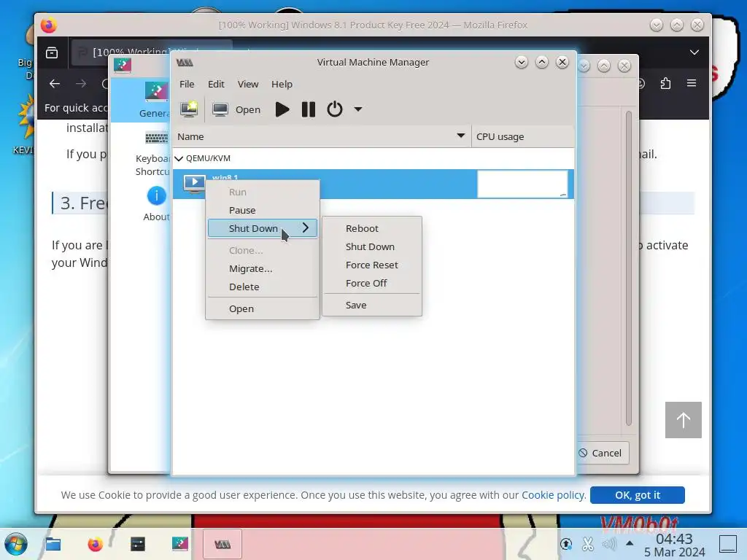Open the terminal taskbar icon
The width and height of the screenshot is (747, 560).
pyautogui.click(x=138, y=544)
